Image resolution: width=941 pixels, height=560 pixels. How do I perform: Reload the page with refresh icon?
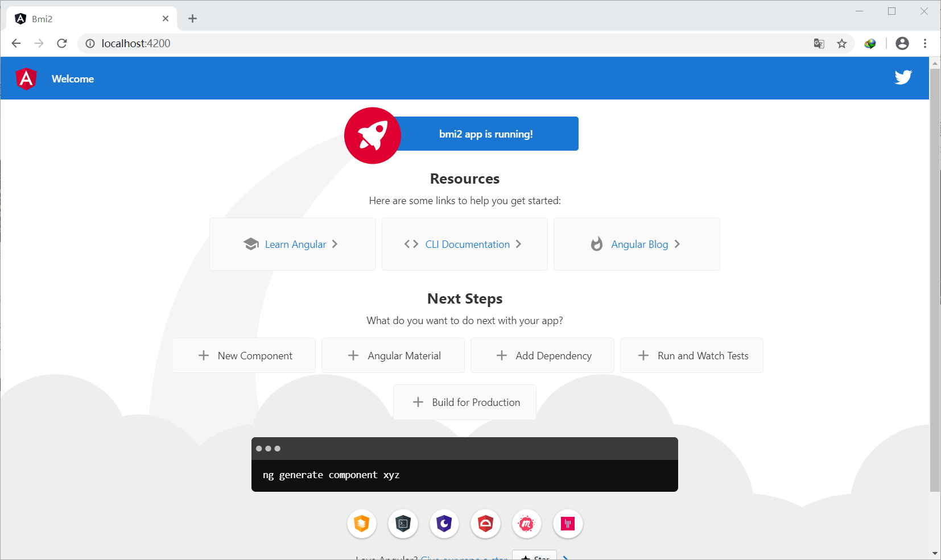[x=62, y=43]
